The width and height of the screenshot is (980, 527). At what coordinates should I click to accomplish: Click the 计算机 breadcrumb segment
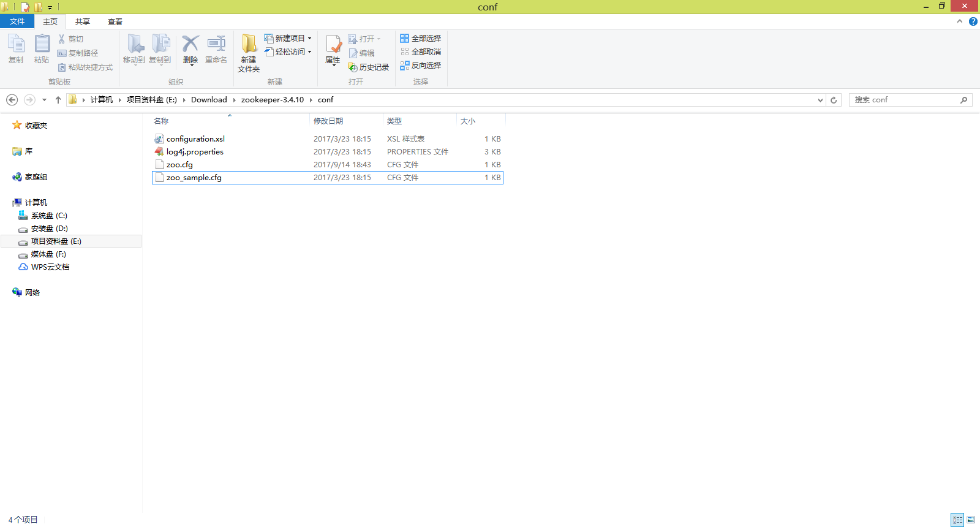(102, 100)
